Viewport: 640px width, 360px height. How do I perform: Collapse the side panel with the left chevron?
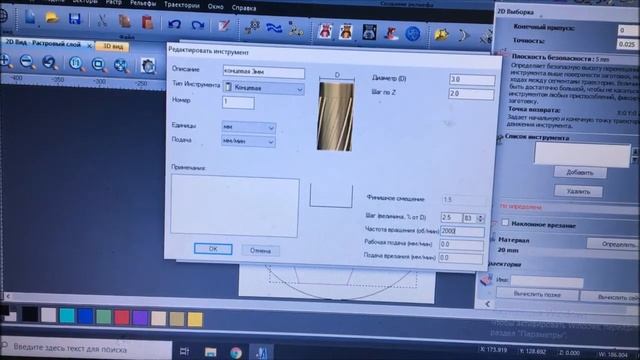point(487,304)
